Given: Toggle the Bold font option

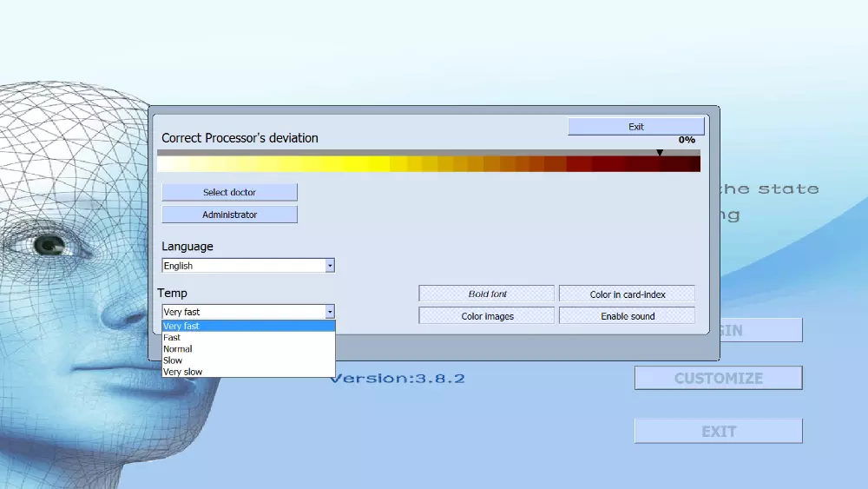Looking at the screenshot, I should click(487, 294).
